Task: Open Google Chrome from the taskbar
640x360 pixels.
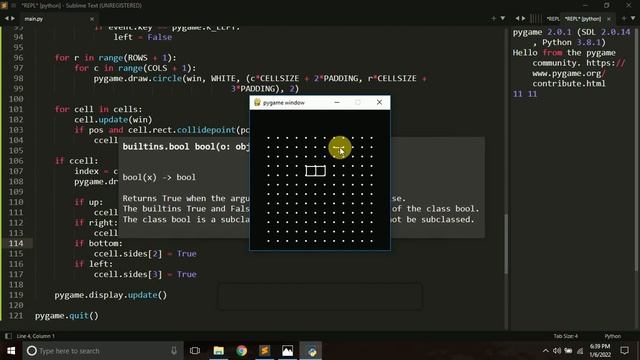Action: point(242,351)
